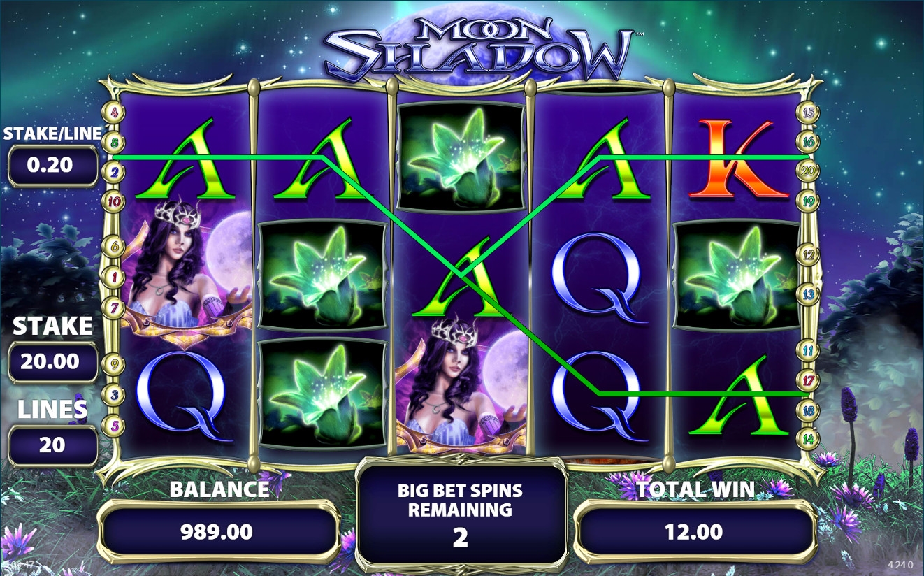Click payline marker number 16
924x576 pixels.
[x=809, y=143]
